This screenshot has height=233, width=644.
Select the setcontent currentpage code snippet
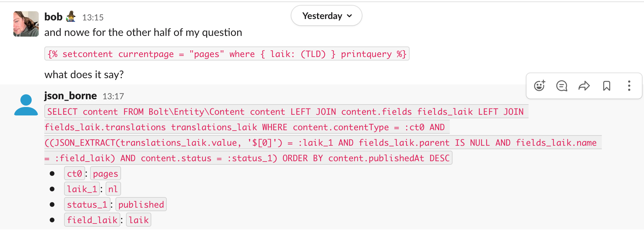[x=226, y=53]
